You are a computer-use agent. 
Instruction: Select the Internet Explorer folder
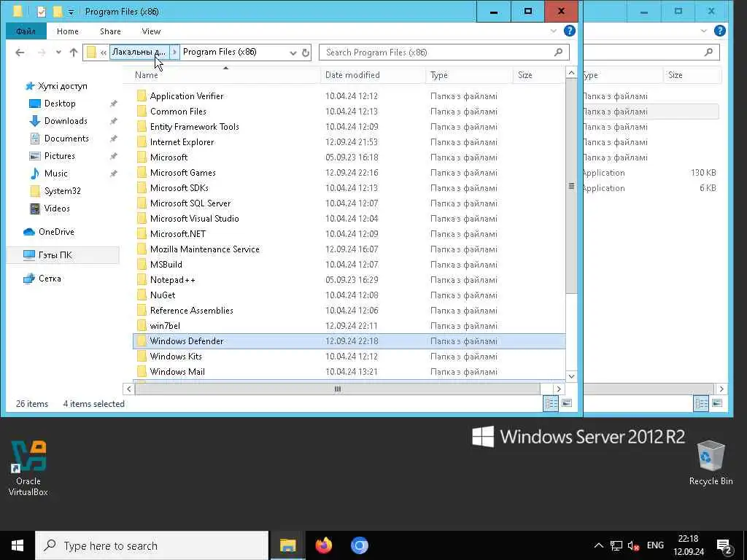pos(182,142)
